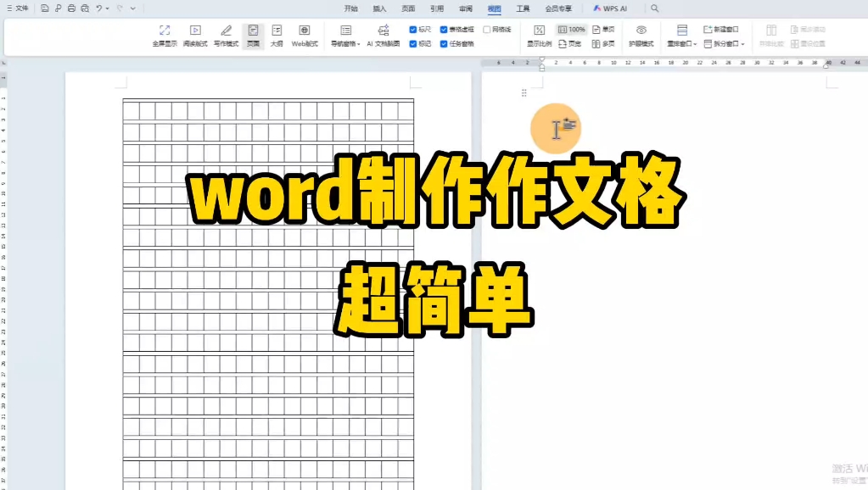This screenshot has height=490, width=868.
Task: Switch to full screen display mode
Action: click(164, 34)
